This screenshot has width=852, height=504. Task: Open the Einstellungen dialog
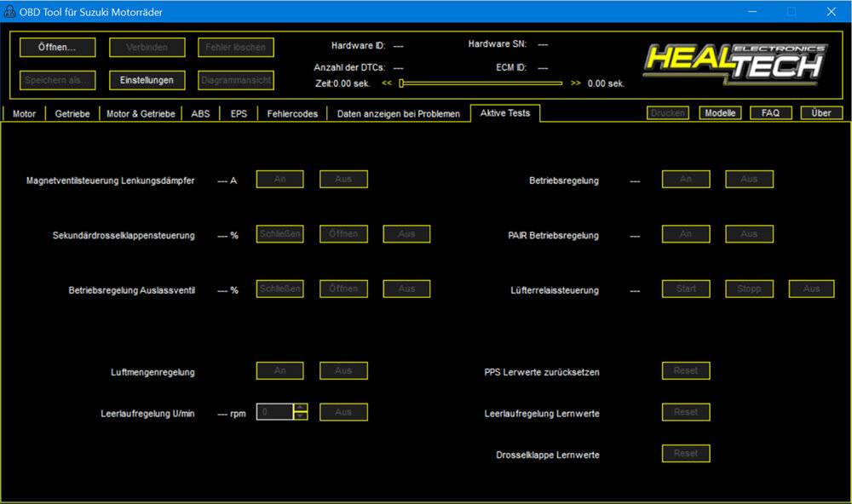pyautogui.click(x=147, y=80)
